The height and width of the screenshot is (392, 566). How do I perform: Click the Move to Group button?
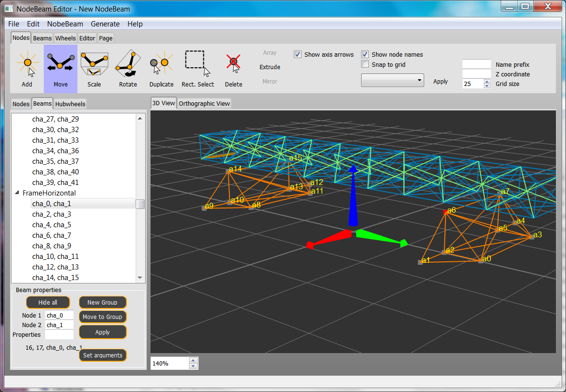[102, 317]
